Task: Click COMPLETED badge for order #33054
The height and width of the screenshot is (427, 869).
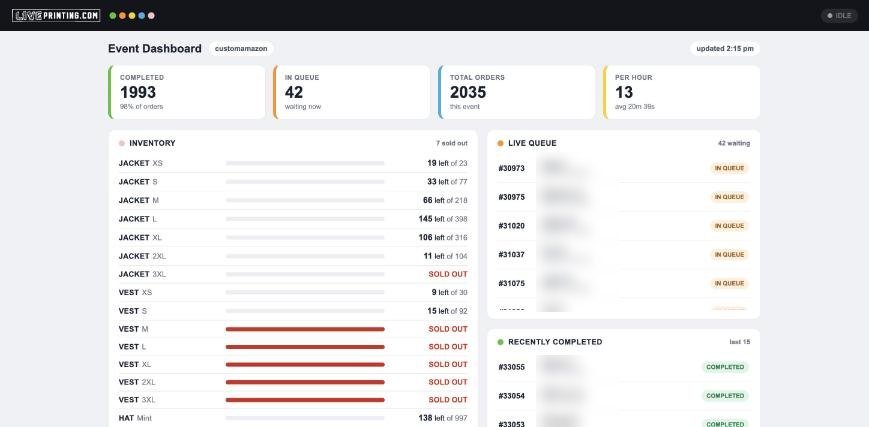Action: (725, 396)
